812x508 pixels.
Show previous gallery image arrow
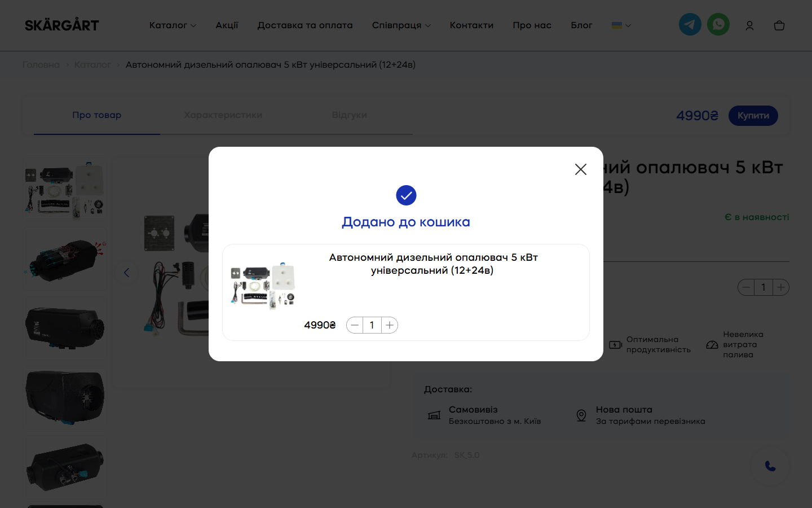(x=126, y=273)
